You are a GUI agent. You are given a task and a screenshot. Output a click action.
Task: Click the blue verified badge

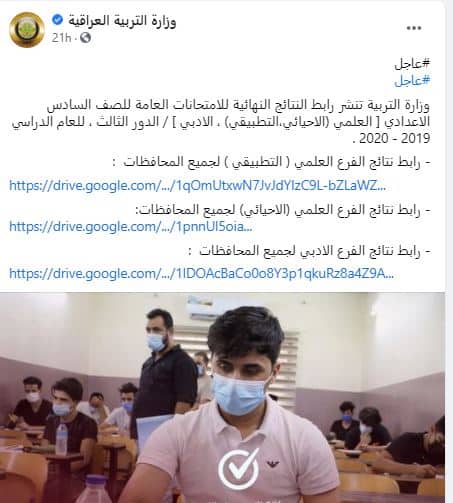(x=58, y=20)
